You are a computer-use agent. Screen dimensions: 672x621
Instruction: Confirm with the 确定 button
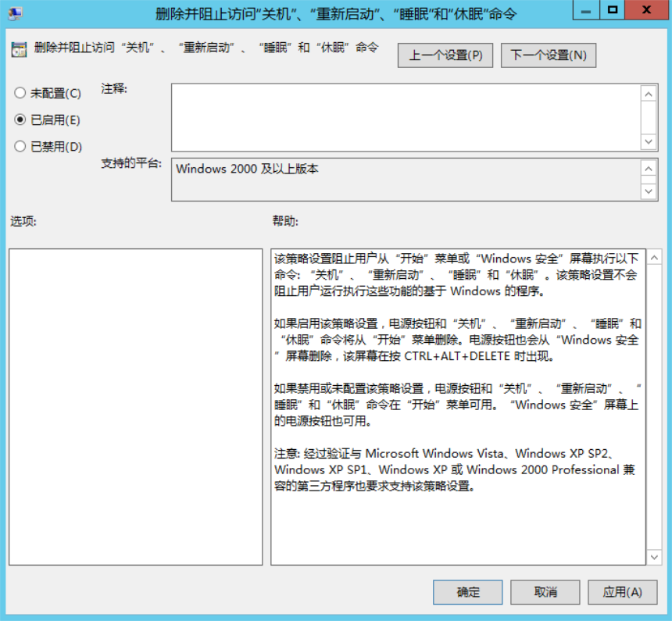point(467,592)
